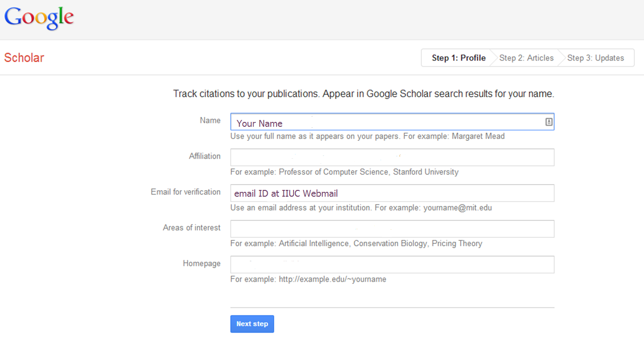Image resolution: width=644 pixels, height=339 pixels.
Task: Click the Google logo
Action: click(39, 18)
